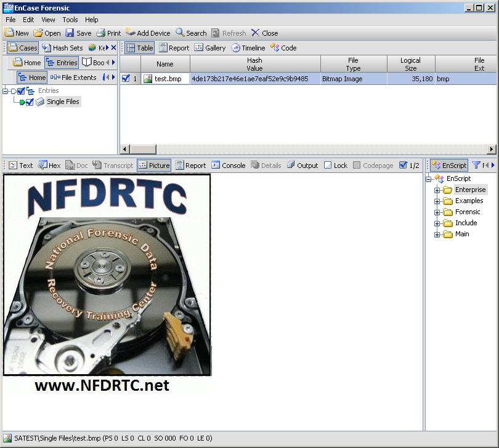Select the Picture view tab
Screen dimensions: 499x448
[x=154, y=166]
